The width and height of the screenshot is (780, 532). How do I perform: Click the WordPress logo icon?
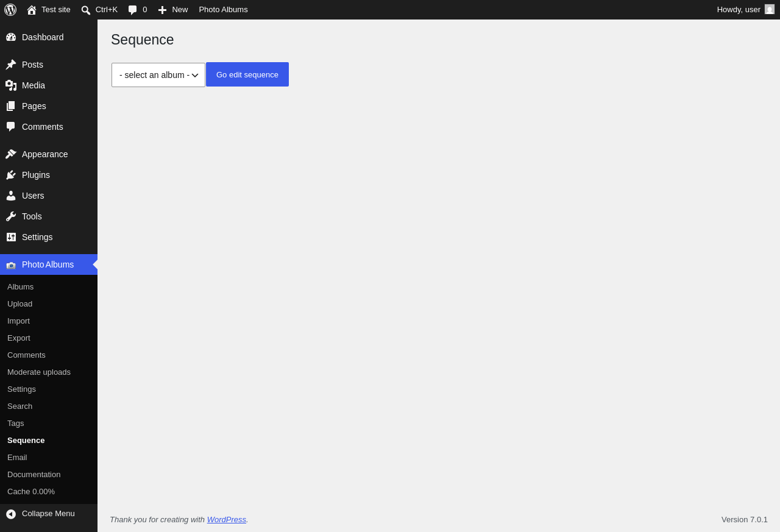pos(10,10)
